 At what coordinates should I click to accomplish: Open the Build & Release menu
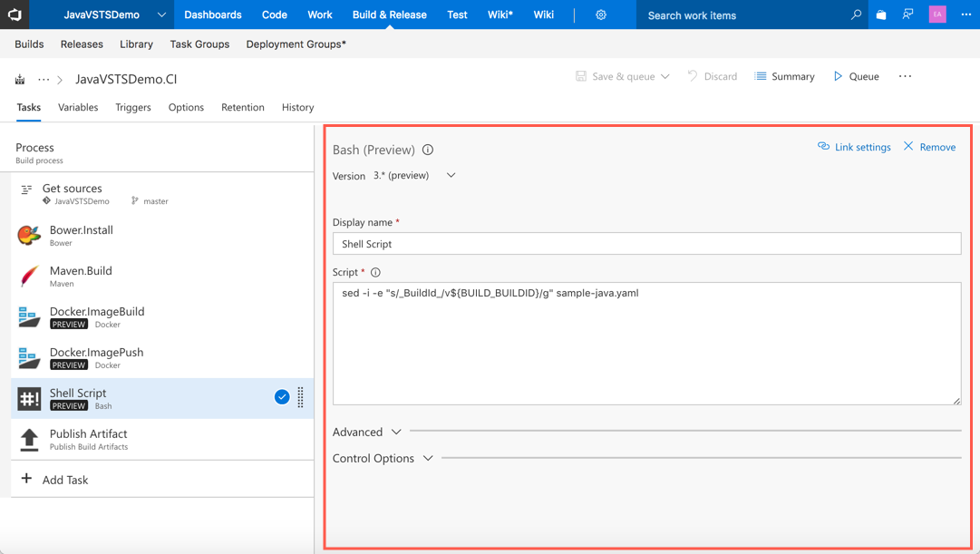coord(389,15)
